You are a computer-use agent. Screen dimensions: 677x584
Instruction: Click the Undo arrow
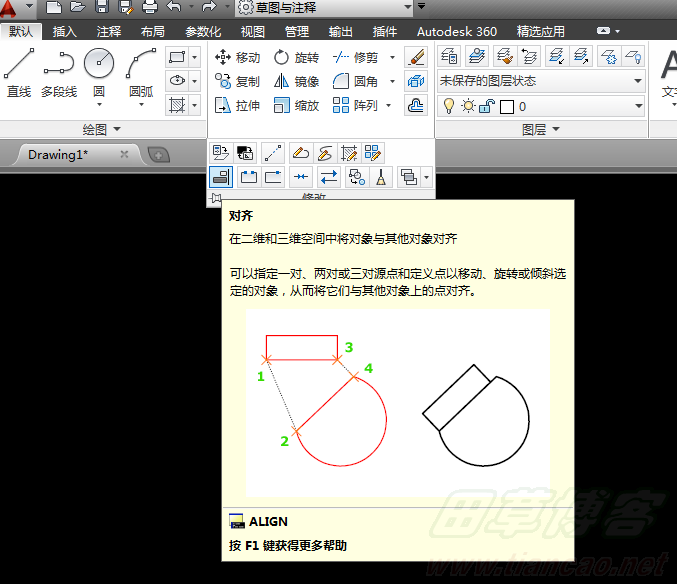174,6
